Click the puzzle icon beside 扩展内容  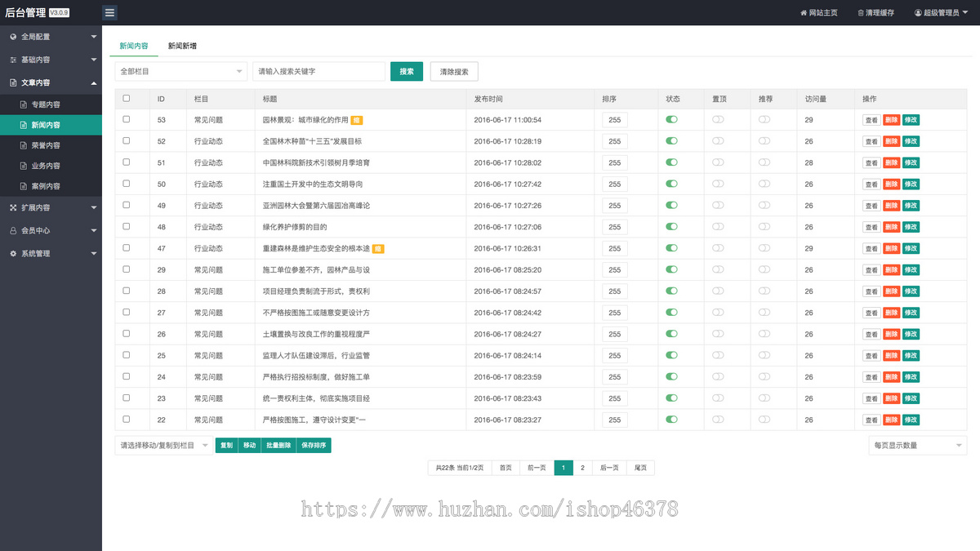13,207
